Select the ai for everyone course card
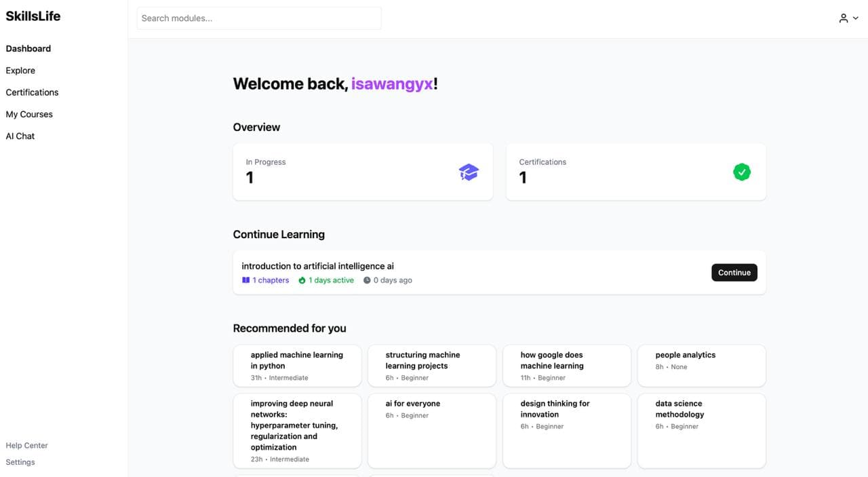The width and height of the screenshot is (868, 477). tap(431, 430)
